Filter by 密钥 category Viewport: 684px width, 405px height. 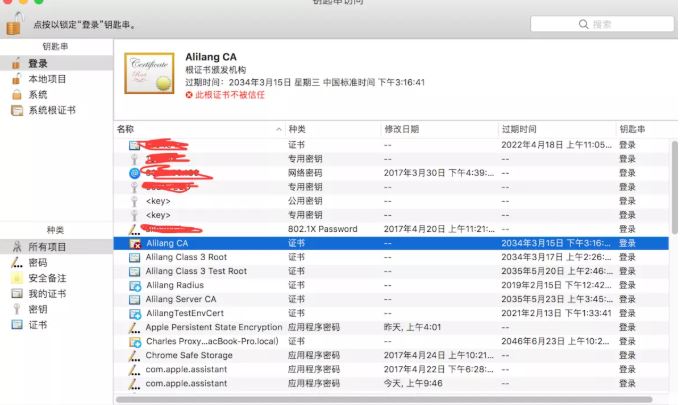pos(57,309)
